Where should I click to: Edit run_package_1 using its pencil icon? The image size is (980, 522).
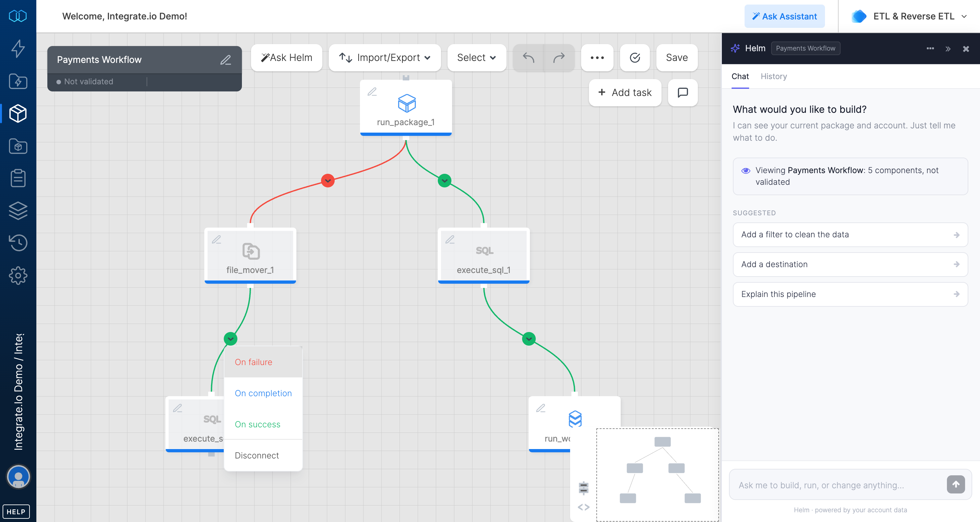coord(372,92)
